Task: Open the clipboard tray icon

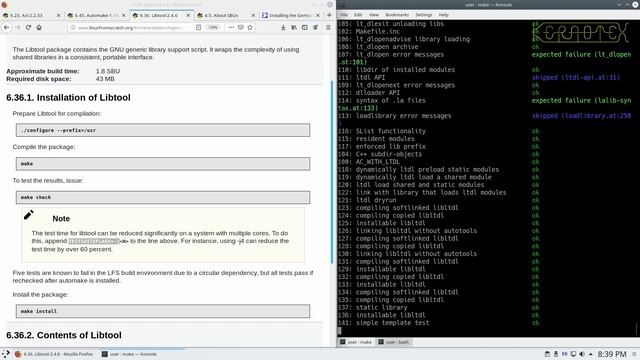Action: [x=547, y=354]
